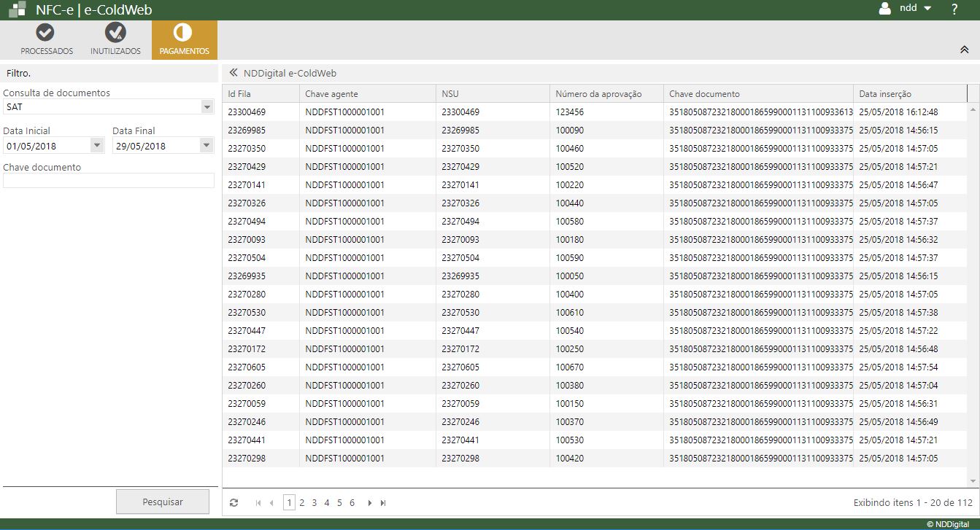Viewport: 980px width, 530px height.
Task: Go to page 3 of results
Action: point(314,503)
